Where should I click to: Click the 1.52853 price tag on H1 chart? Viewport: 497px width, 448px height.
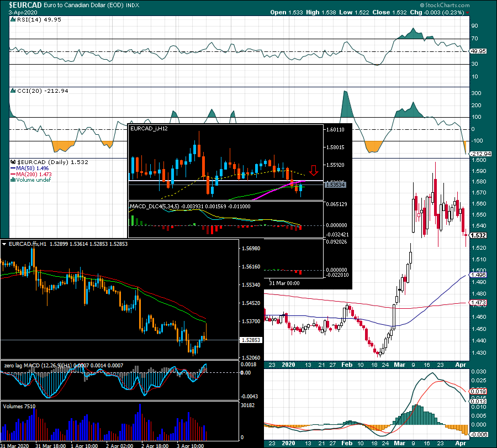[x=251, y=340]
